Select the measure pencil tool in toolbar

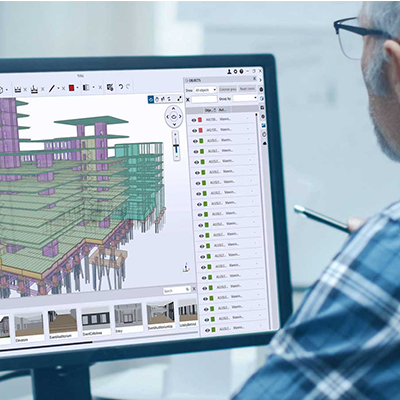(x=52, y=89)
